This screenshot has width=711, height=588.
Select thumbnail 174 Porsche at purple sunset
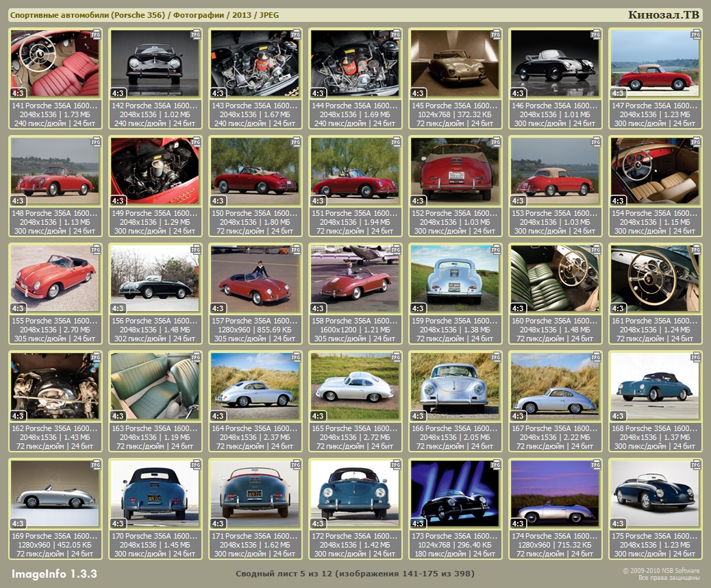point(555,493)
